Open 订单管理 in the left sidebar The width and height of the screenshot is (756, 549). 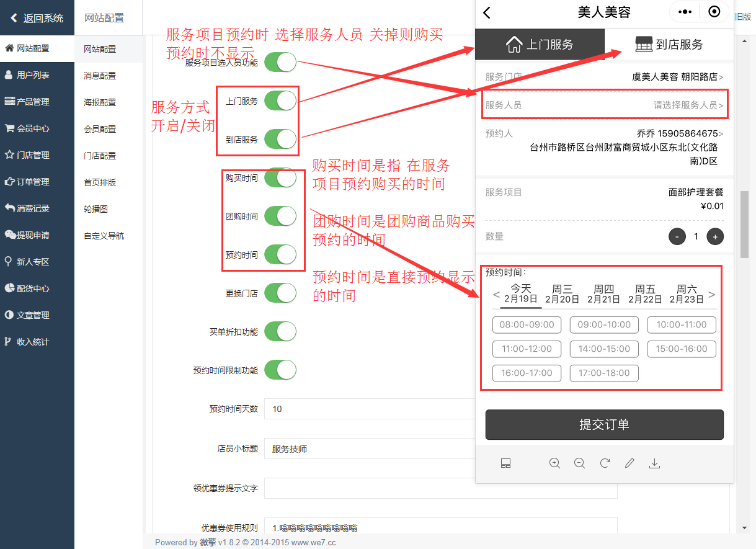coord(33,182)
